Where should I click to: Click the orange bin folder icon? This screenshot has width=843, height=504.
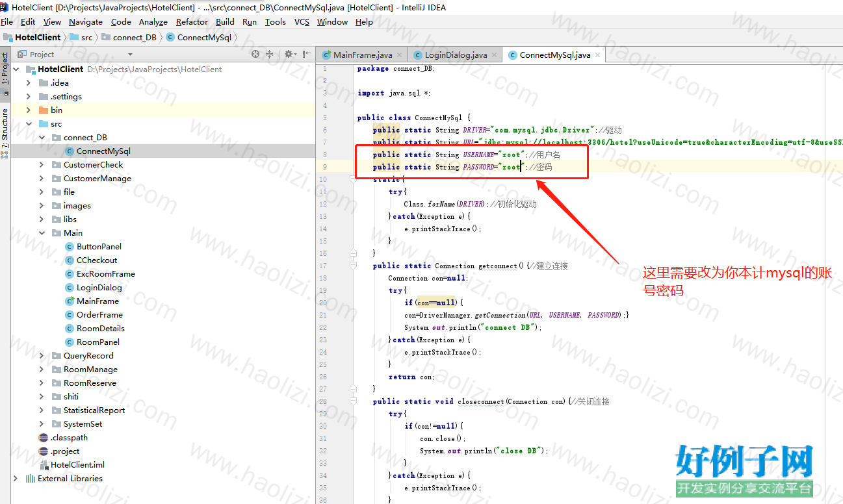pos(44,110)
